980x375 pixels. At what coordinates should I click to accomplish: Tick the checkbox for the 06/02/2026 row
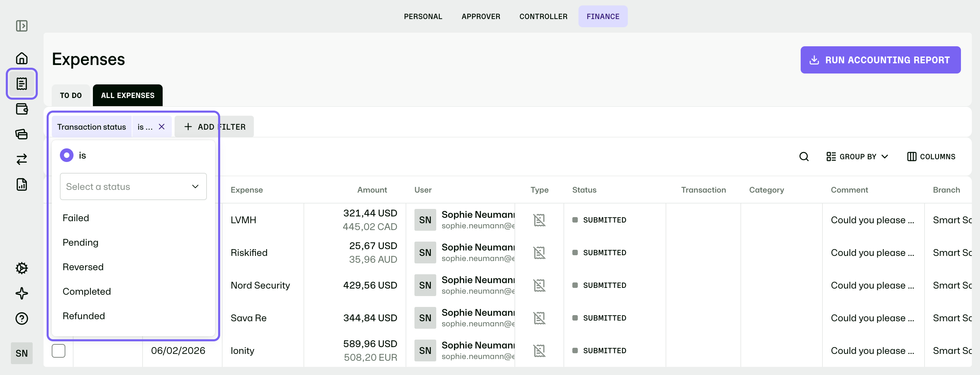tap(59, 350)
